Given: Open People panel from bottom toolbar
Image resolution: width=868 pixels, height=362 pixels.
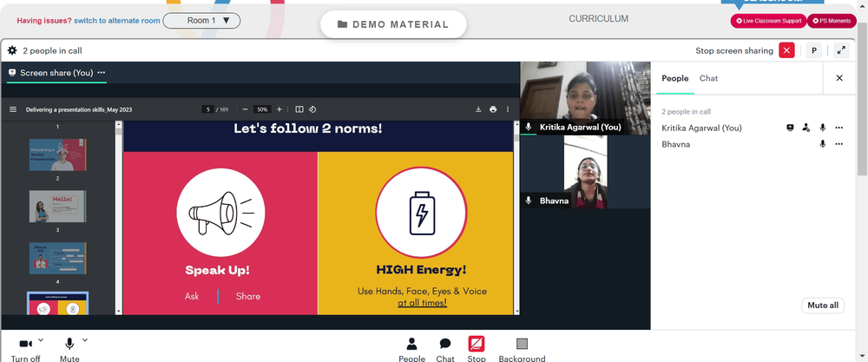Looking at the screenshot, I should [411, 350].
